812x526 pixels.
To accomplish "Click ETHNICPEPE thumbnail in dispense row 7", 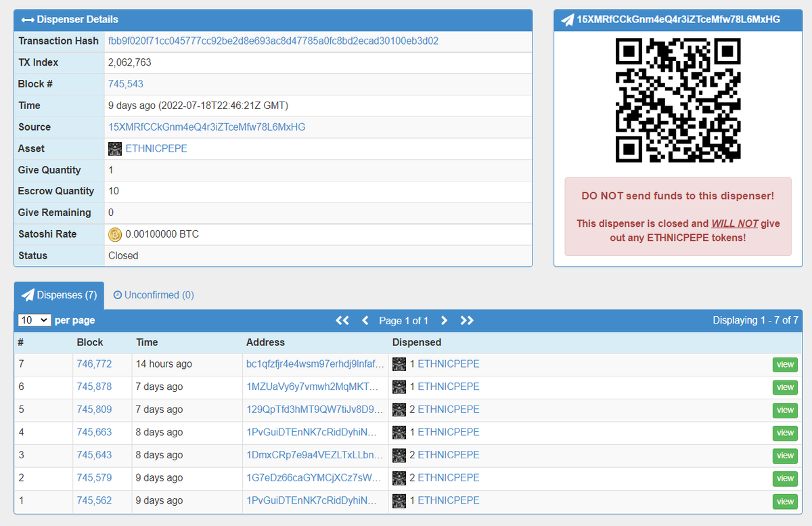I will [399, 364].
